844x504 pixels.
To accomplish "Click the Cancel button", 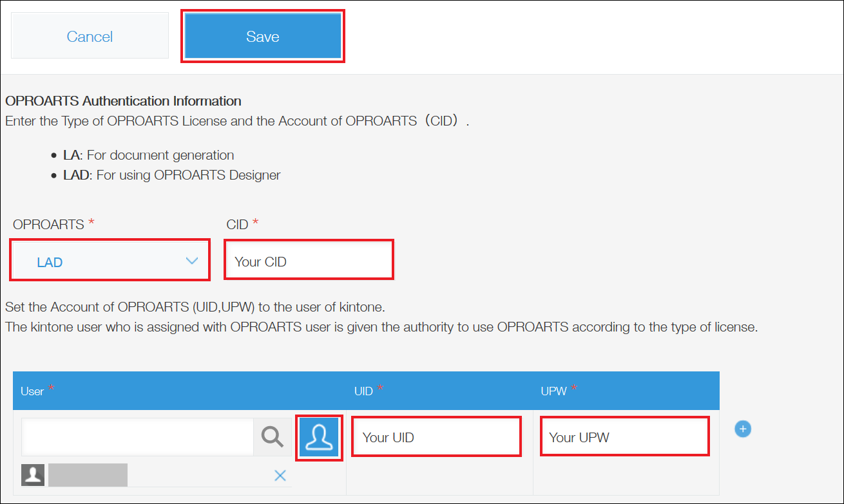I will tap(90, 37).
